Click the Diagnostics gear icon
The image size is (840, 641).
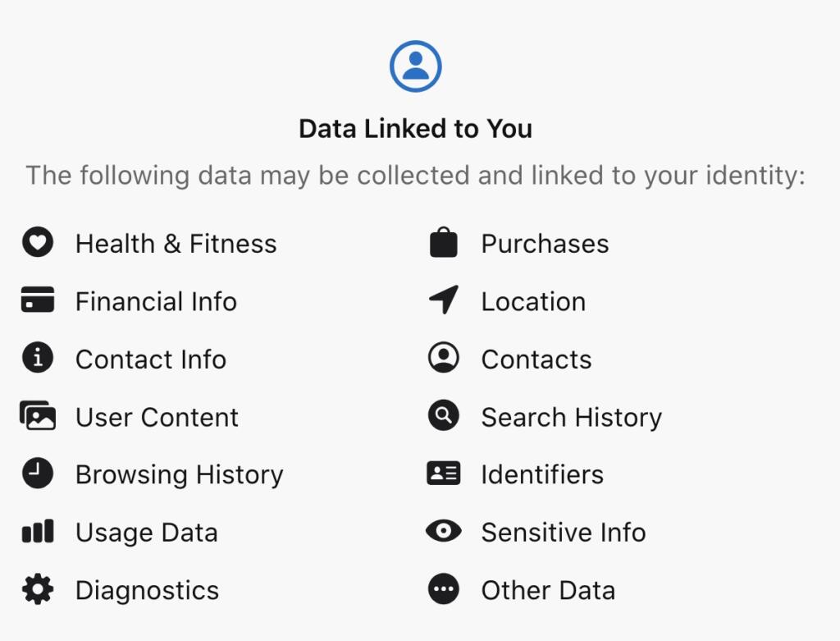tap(38, 589)
